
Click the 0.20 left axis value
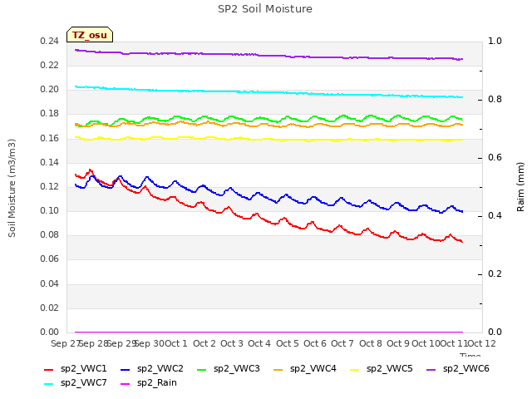[x=50, y=90]
